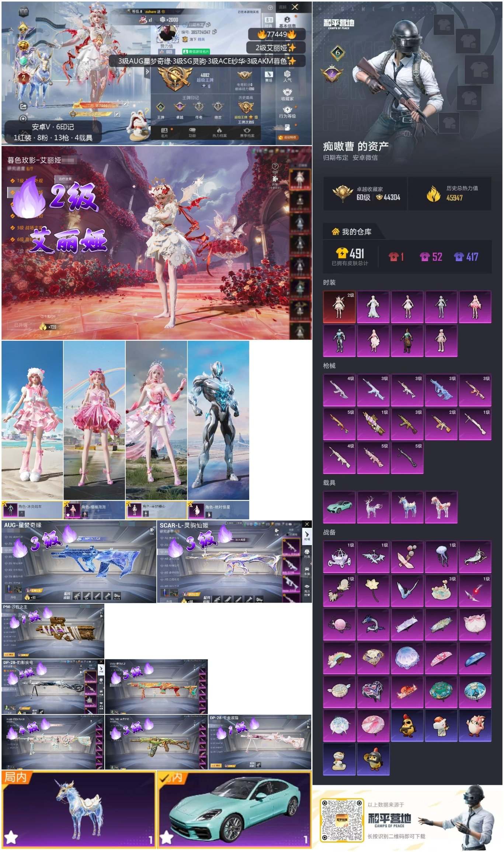
Task: Select the 角色-冰炎战车 character card
Action: tap(32, 510)
